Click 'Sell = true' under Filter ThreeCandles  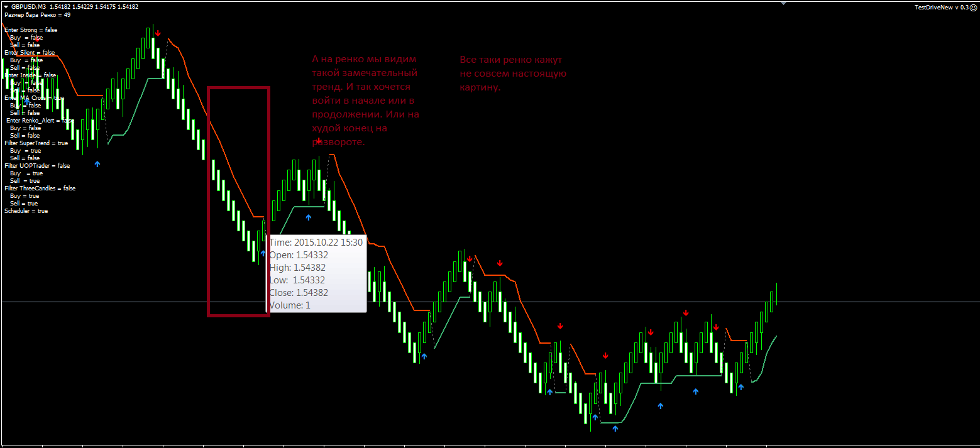click(24, 204)
